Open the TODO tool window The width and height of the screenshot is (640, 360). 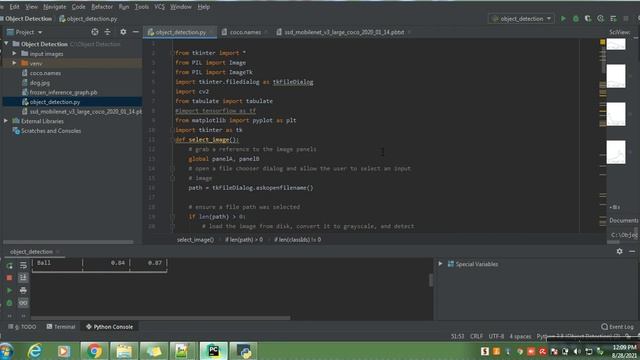click(22, 327)
